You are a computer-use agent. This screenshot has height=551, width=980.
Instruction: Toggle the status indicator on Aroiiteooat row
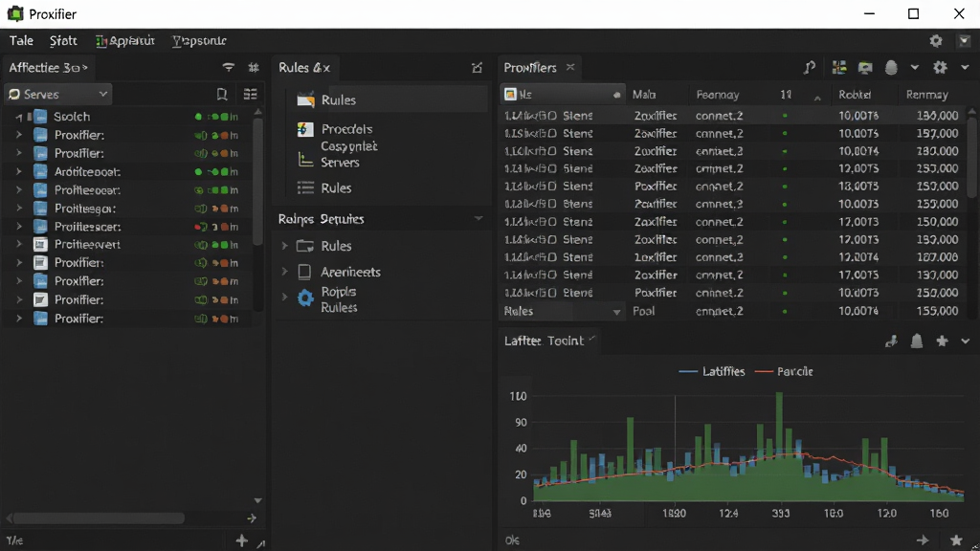click(x=198, y=172)
